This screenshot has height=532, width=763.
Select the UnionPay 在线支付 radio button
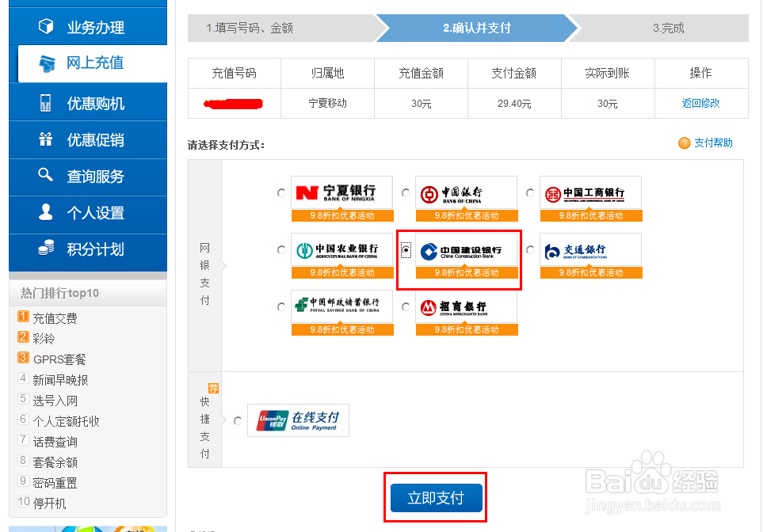coord(238,420)
